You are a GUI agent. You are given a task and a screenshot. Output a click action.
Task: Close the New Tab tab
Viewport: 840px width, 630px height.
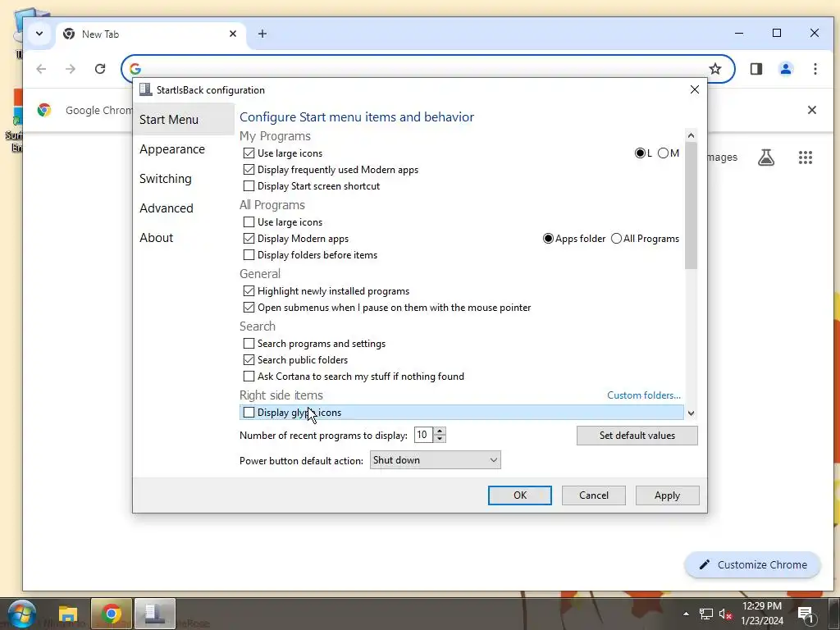(233, 34)
